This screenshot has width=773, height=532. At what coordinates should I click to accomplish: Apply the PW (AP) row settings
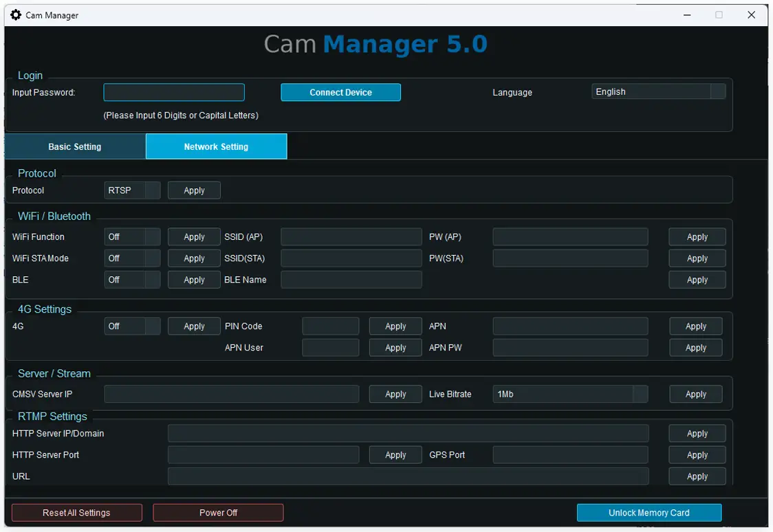(x=697, y=237)
